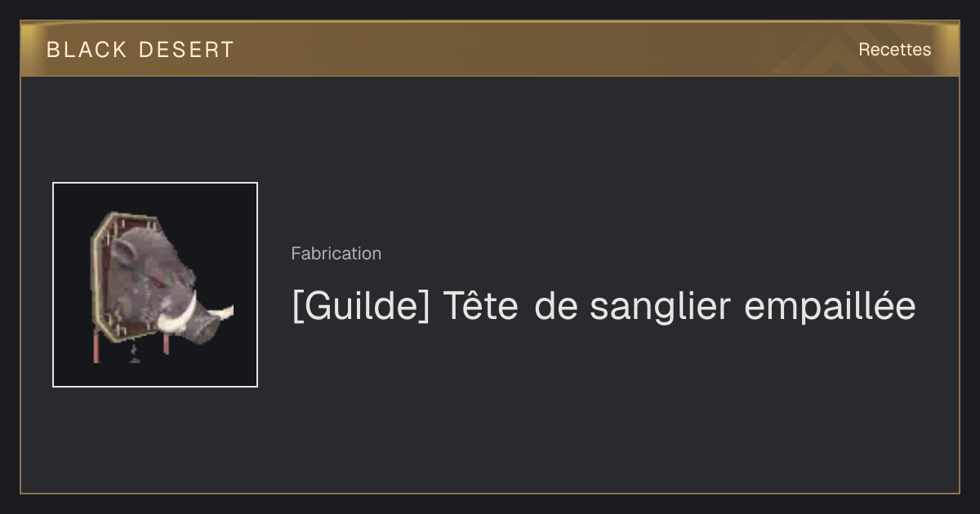
Task: Click the BLACK DESERT title text
Action: point(140,50)
